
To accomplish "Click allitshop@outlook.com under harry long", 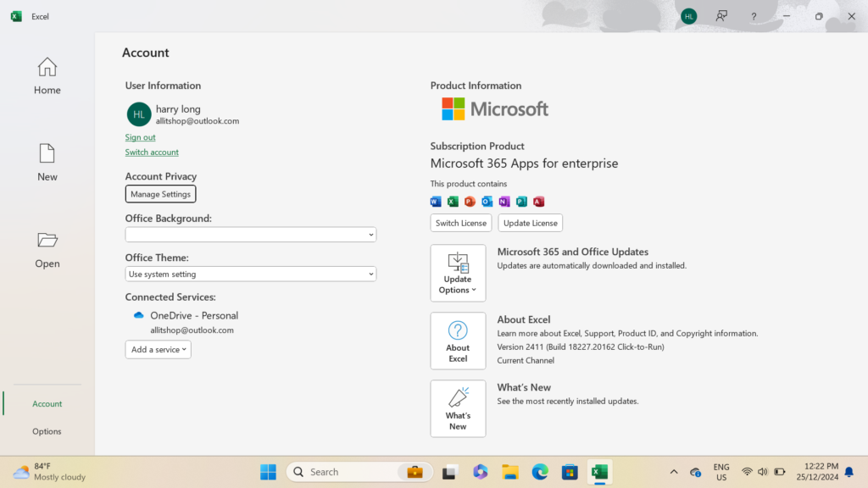I will 198,121.
